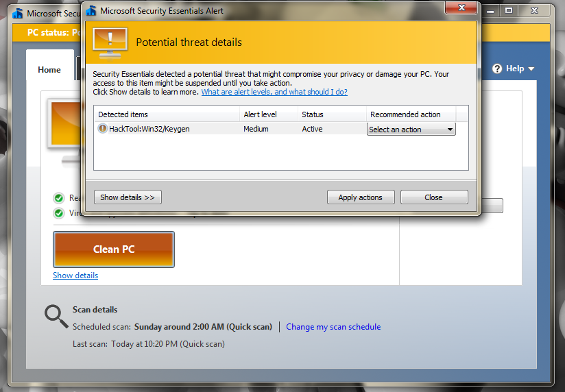
Task: Click the real-time protection green check icon
Action: [x=59, y=198]
